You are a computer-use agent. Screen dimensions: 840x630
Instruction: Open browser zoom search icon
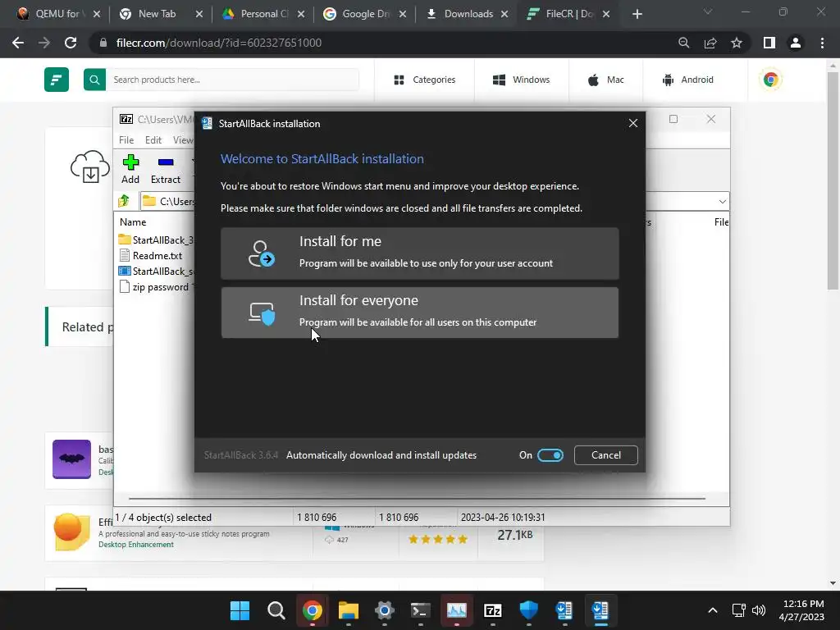[683, 43]
